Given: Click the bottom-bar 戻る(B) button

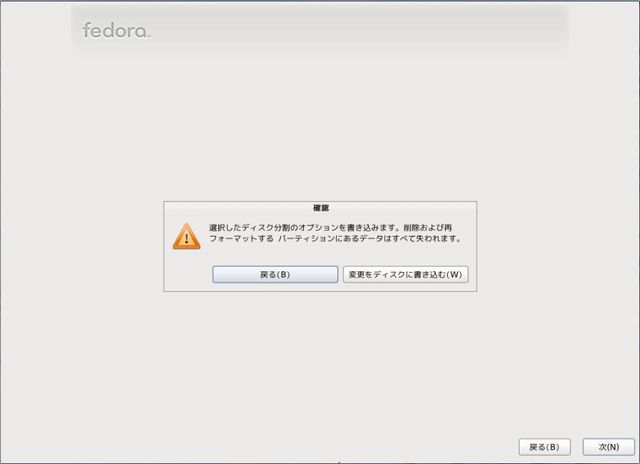Looking at the screenshot, I should (544, 447).
